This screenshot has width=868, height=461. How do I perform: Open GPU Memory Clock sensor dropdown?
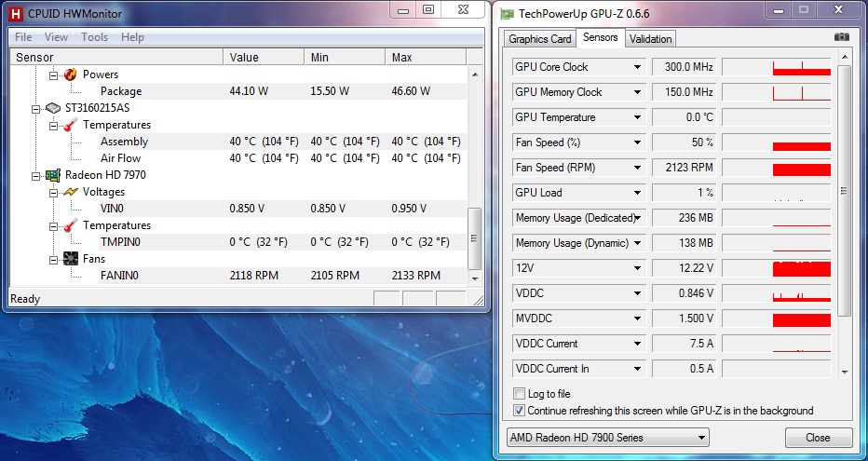[637, 92]
